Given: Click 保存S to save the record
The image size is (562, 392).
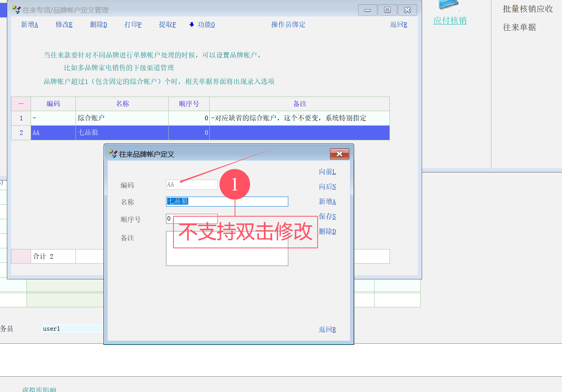Looking at the screenshot, I should (327, 217).
